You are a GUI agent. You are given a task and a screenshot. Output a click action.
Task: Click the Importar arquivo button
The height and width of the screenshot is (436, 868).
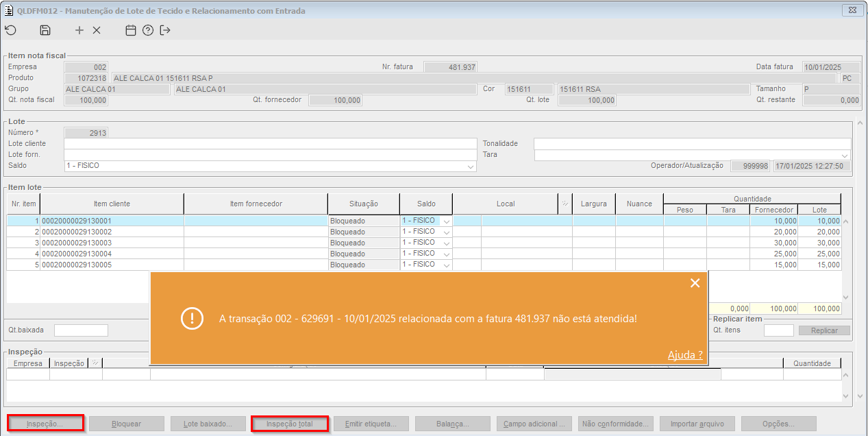(697, 424)
